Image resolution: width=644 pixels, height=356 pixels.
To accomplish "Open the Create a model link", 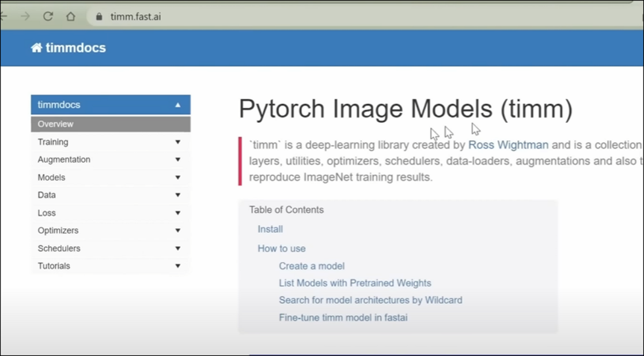I will coord(311,266).
